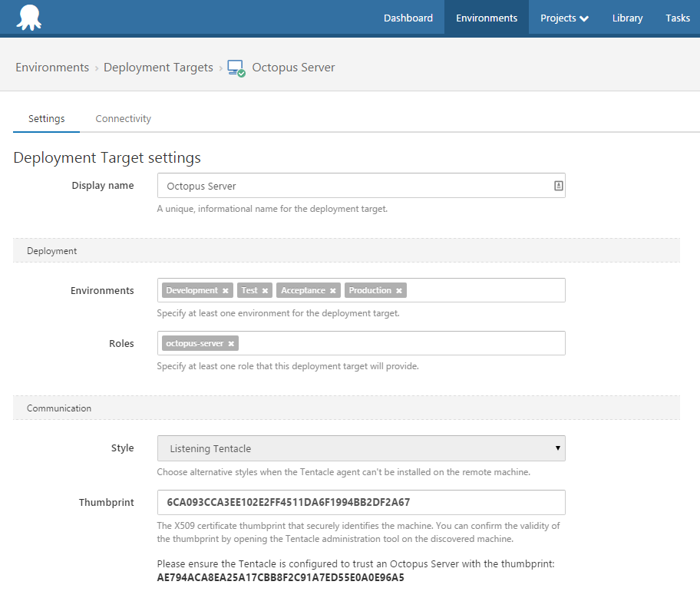
Task: Click the Thumbprint input field
Action: point(362,502)
